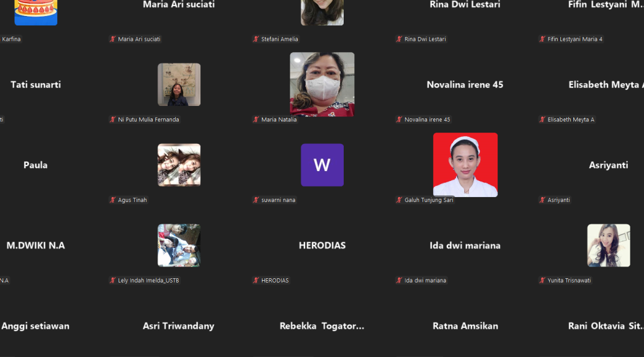Viewport: 644px width, 357px height.
Task: Select the Asri Triwandany participant tile
Action: click(x=179, y=326)
